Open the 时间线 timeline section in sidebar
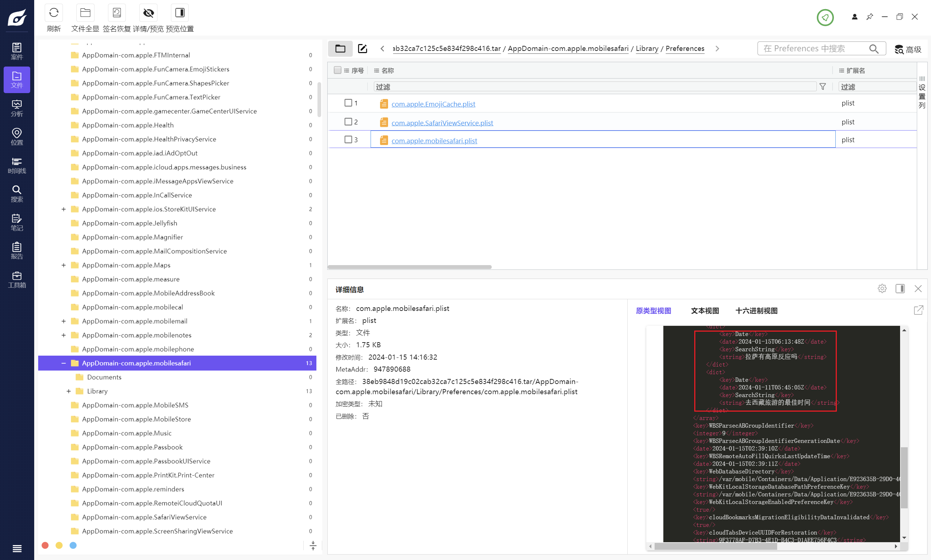 coord(17,165)
